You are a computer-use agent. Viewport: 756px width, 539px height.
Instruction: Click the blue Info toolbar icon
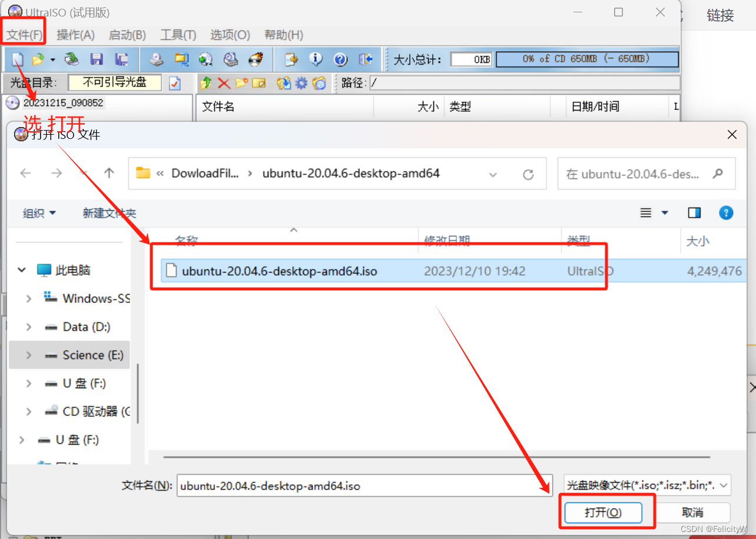316,59
